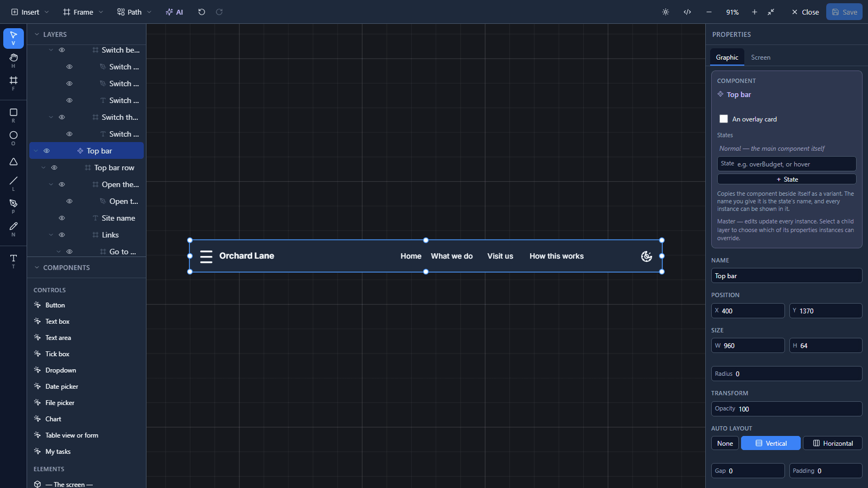The height and width of the screenshot is (488, 868).
Task: Tick the An overlay card checkbox
Action: click(724, 119)
